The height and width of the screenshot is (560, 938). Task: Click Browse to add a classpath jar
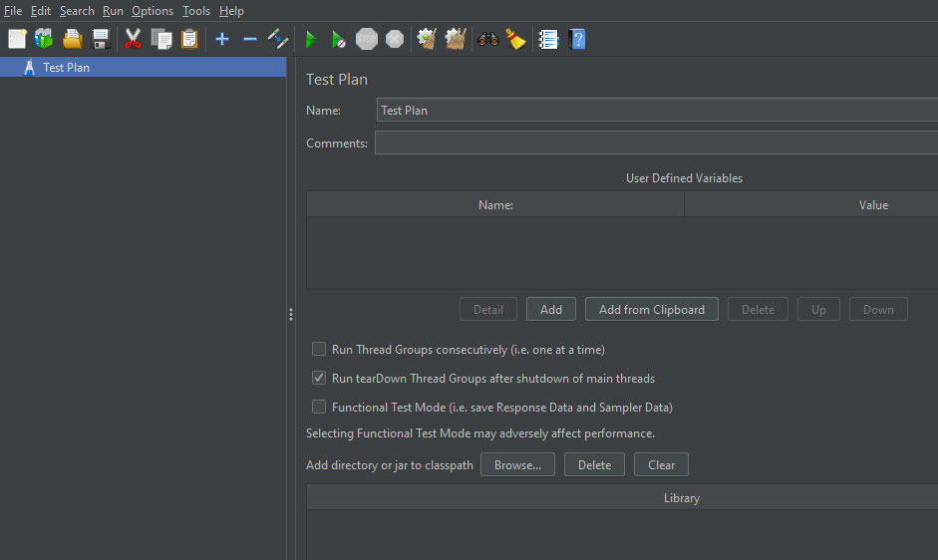(517, 465)
